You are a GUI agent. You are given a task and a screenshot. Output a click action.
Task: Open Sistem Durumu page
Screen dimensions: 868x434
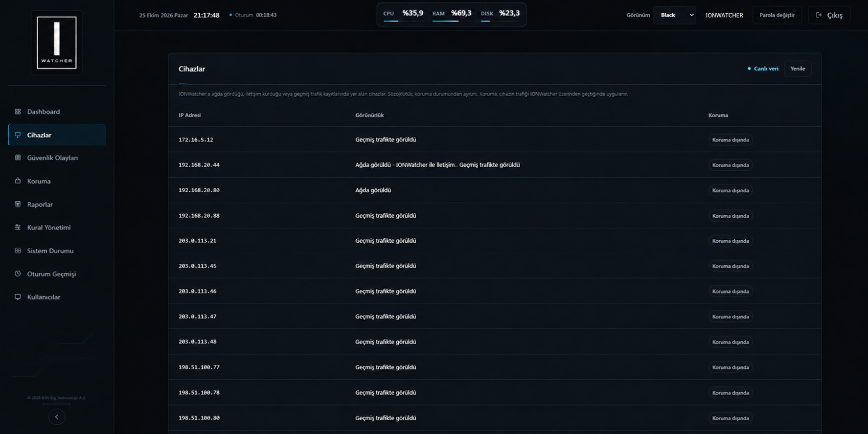pyautogui.click(x=57, y=251)
